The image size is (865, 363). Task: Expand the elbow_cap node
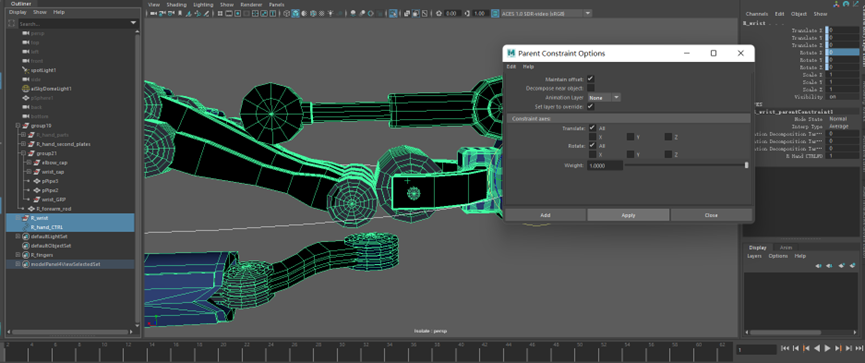(29, 163)
